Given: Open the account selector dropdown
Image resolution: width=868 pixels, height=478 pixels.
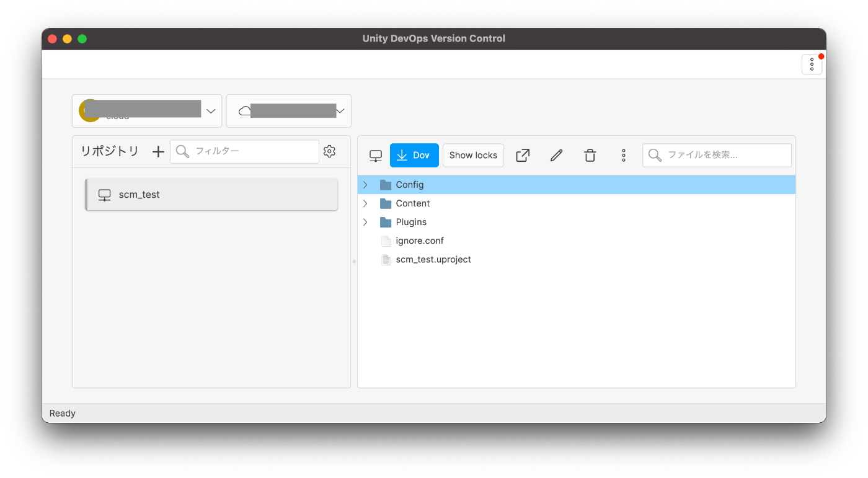Looking at the screenshot, I should 147,111.
